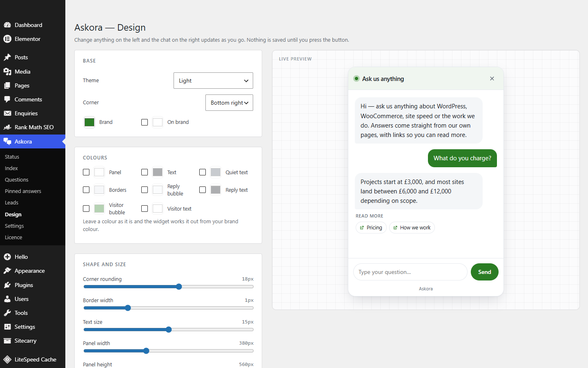This screenshot has width=588, height=368.
Task: Tick the Text colour checkbox
Action: point(145,172)
